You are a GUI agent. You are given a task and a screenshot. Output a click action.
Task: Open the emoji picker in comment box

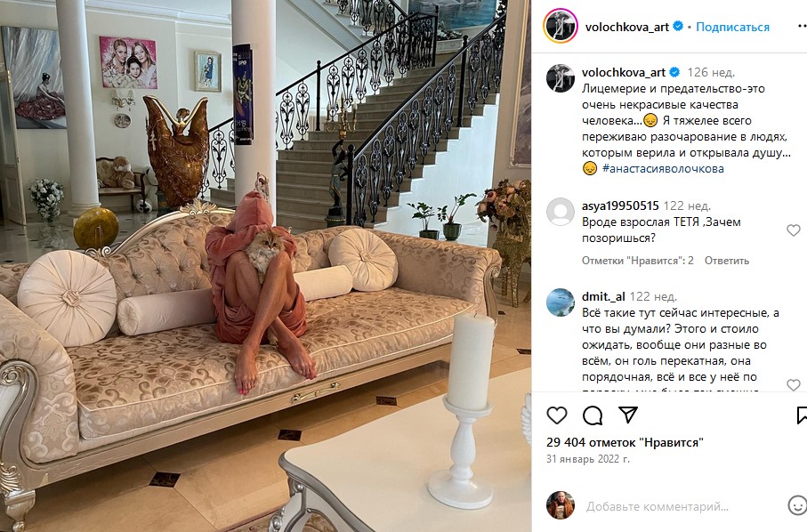coord(797,505)
